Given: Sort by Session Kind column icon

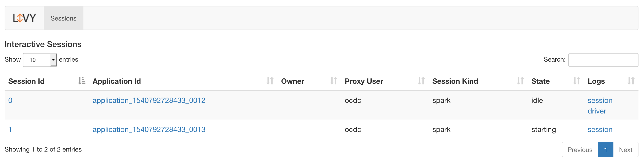Looking at the screenshot, I should click(x=520, y=81).
